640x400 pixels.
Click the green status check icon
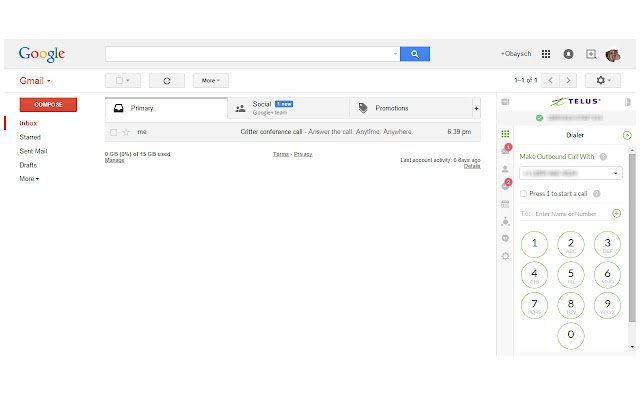(x=539, y=118)
